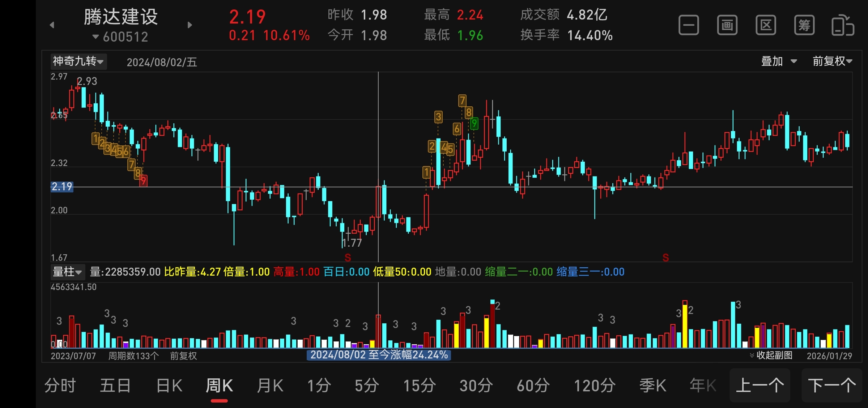
Task: Select the 60分 period tab
Action: [x=533, y=386]
